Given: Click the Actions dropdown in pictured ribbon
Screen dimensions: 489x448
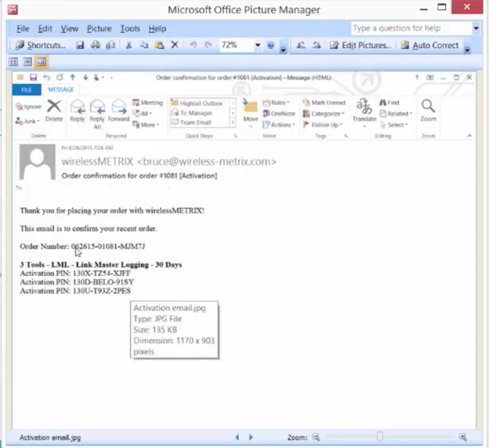Looking at the screenshot, I should [x=279, y=125].
